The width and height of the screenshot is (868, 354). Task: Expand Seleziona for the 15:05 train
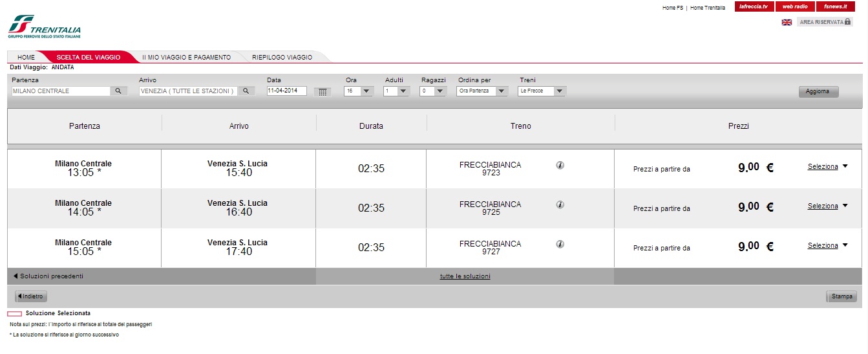tap(827, 245)
